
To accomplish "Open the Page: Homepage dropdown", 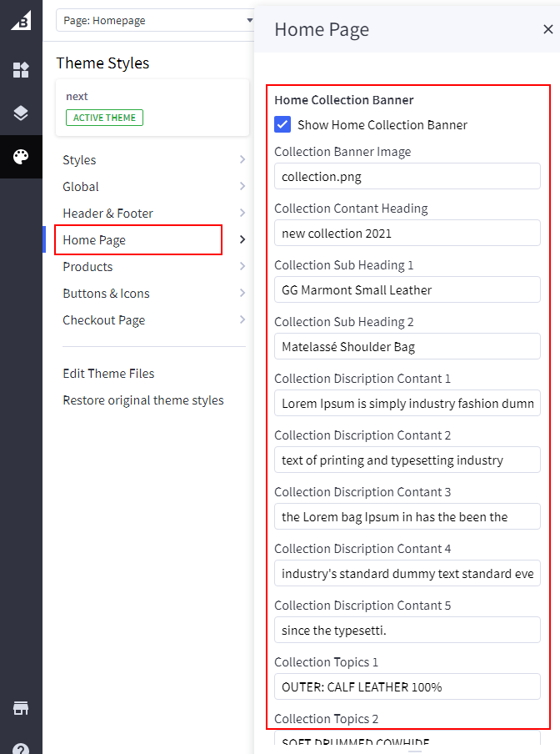I will tap(155, 20).
